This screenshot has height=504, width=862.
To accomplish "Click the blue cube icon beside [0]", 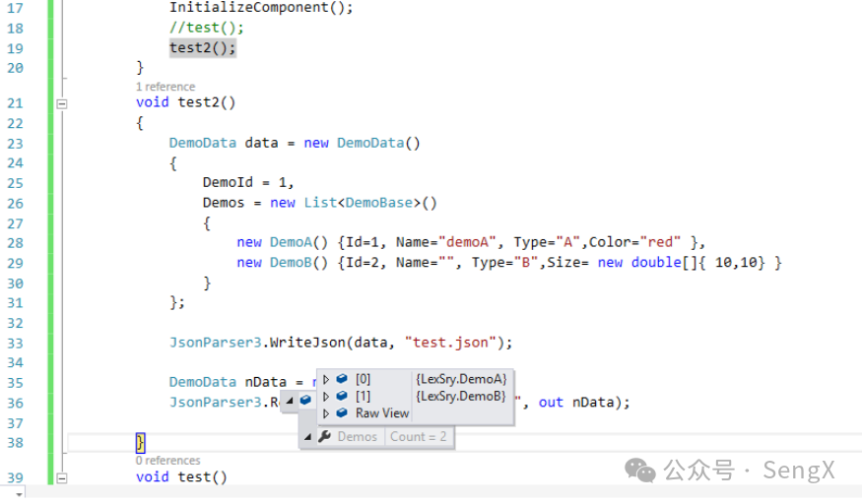I will [x=342, y=379].
